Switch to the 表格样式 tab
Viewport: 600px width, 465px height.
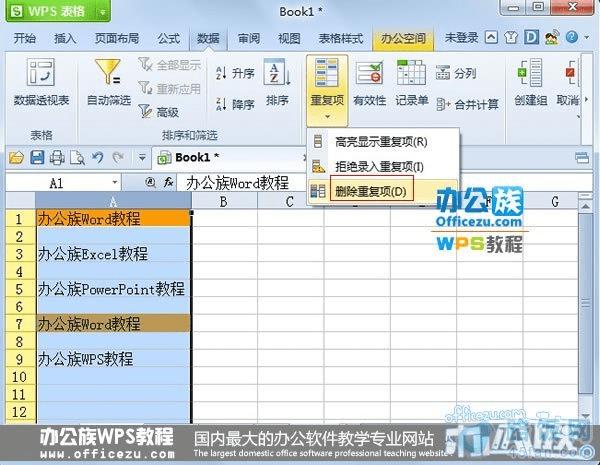pyautogui.click(x=341, y=38)
